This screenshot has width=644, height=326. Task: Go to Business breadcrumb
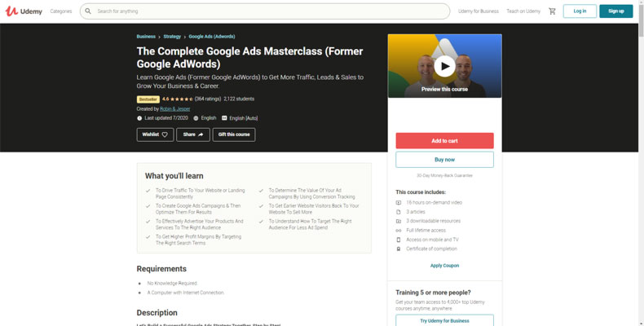point(146,37)
